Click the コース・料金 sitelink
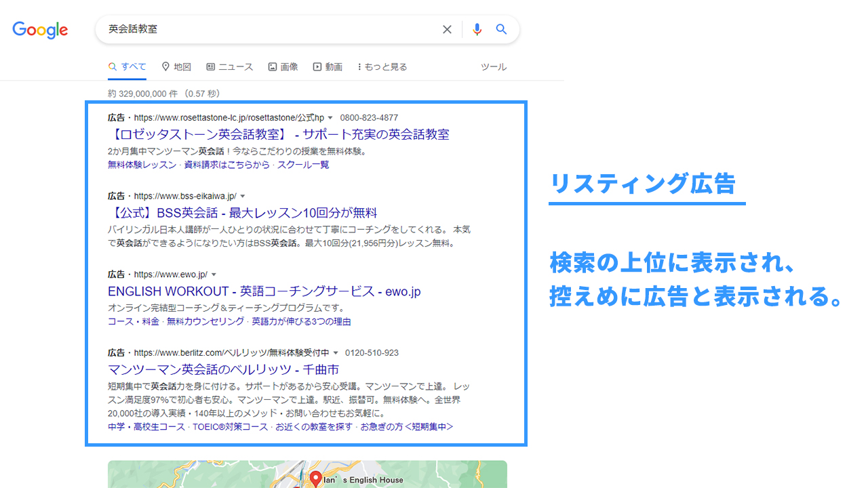The image size is (868, 488). coord(134,321)
